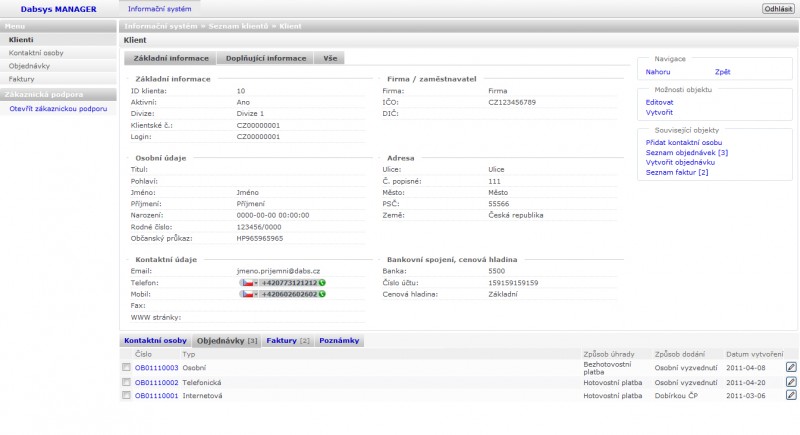800x435 pixels.
Task: Open the Kontaktní osoby bottom tab
Action: [x=155, y=341]
